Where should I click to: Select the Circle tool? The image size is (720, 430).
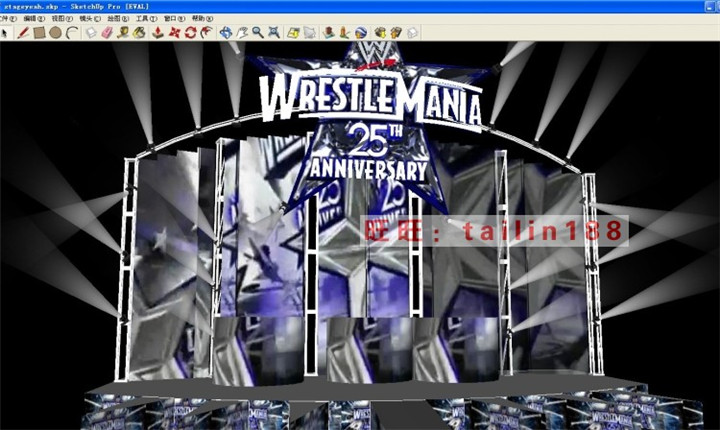(55, 33)
